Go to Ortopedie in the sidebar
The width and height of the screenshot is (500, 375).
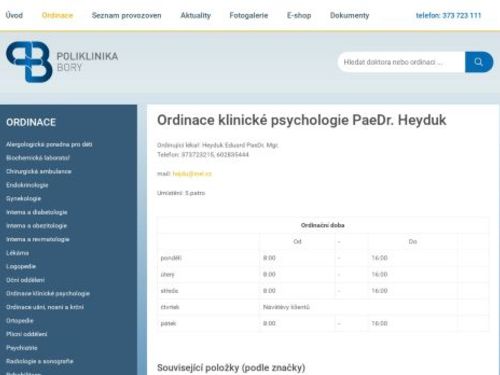[x=20, y=321]
